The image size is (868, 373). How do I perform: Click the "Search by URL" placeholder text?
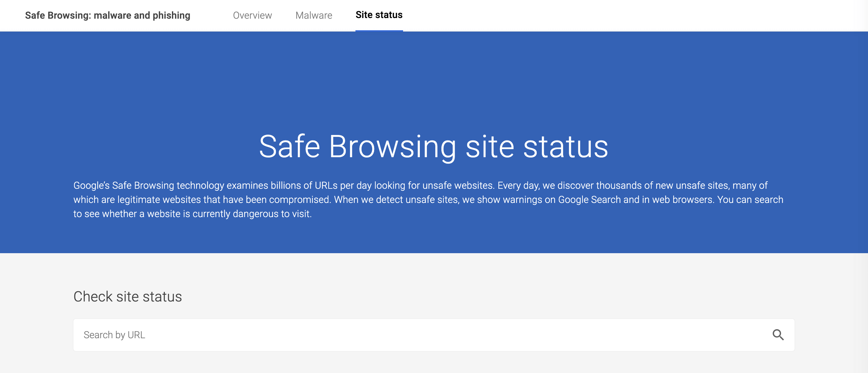tap(114, 335)
